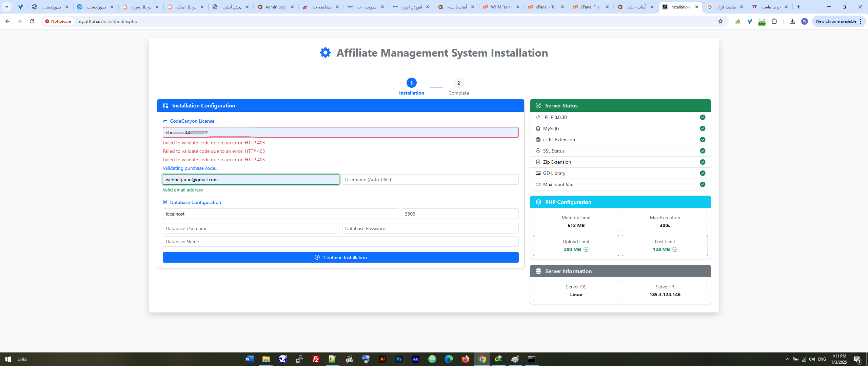Open Chrome three-dot menu beside update notice

(861, 21)
